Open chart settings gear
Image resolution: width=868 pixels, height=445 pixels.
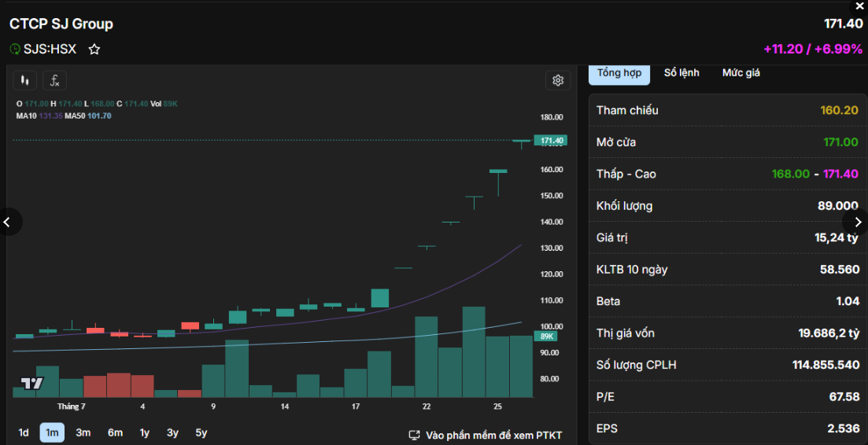pyautogui.click(x=558, y=81)
